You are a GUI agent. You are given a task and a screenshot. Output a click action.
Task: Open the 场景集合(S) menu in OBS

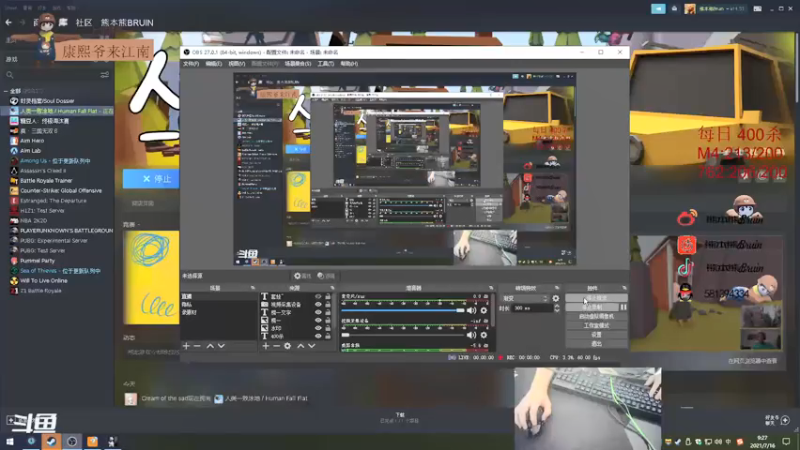(x=298, y=64)
